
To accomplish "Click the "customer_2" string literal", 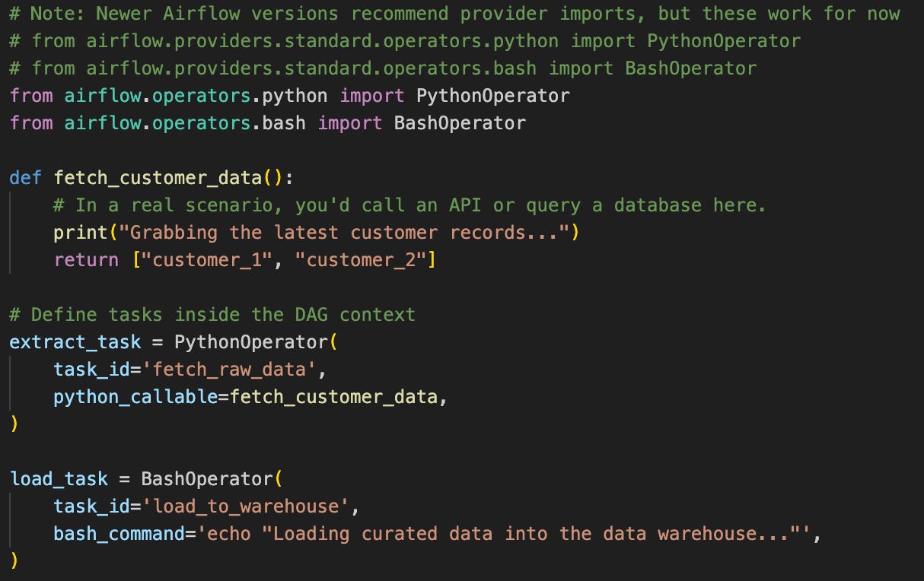I will (362, 260).
